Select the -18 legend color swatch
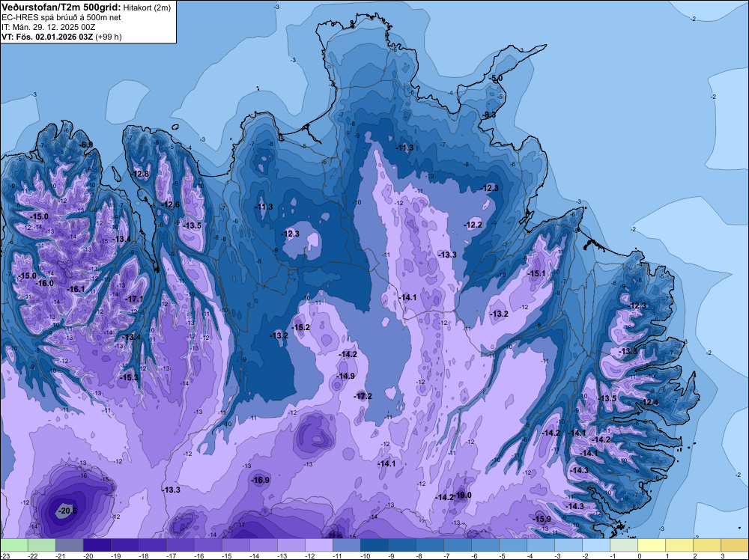Image resolution: width=749 pixels, height=560 pixels. tap(152, 545)
